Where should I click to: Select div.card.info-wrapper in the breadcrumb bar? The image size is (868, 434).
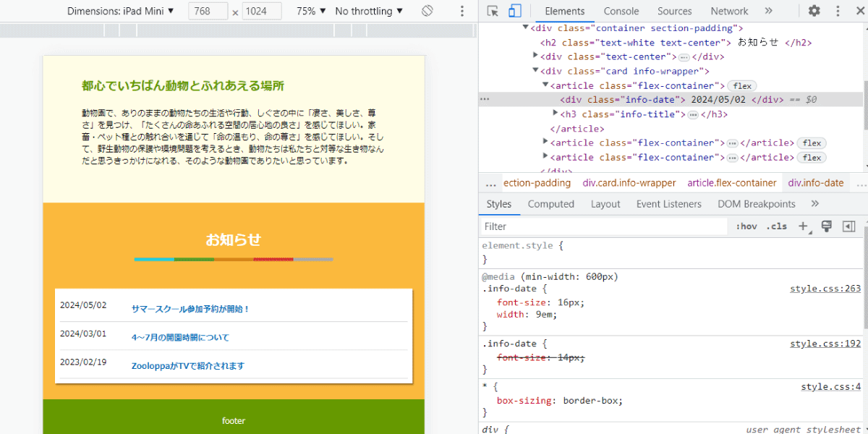pos(629,183)
